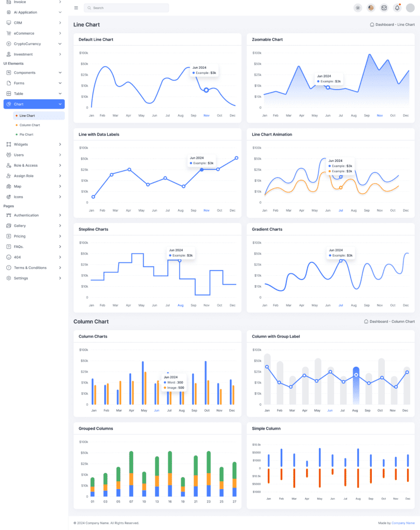This screenshot has height=530, width=420.
Task: Click the Settings gear icon in sidebar
Action: coord(9,278)
